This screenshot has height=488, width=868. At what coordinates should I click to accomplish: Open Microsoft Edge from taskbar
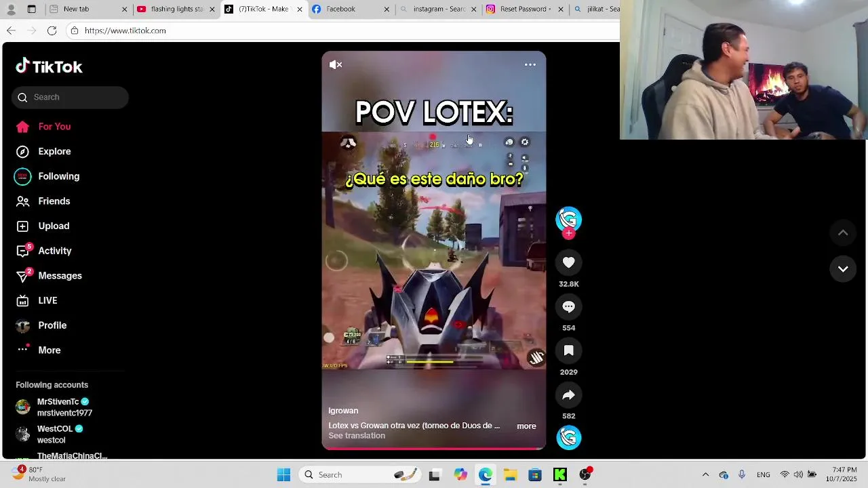point(486,474)
